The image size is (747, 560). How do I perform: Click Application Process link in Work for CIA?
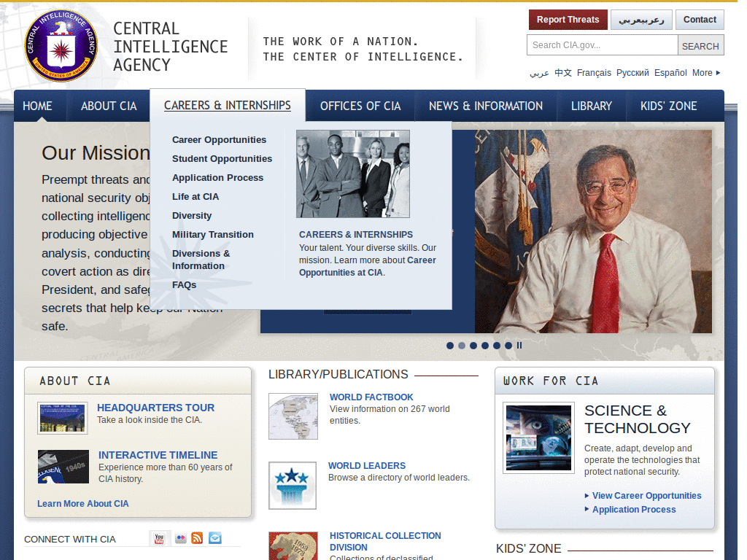coord(634,510)
